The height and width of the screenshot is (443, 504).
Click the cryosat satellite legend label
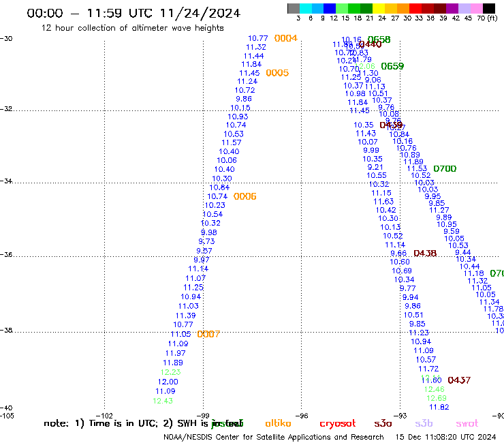pyautogui.click(x=338, y=424)
